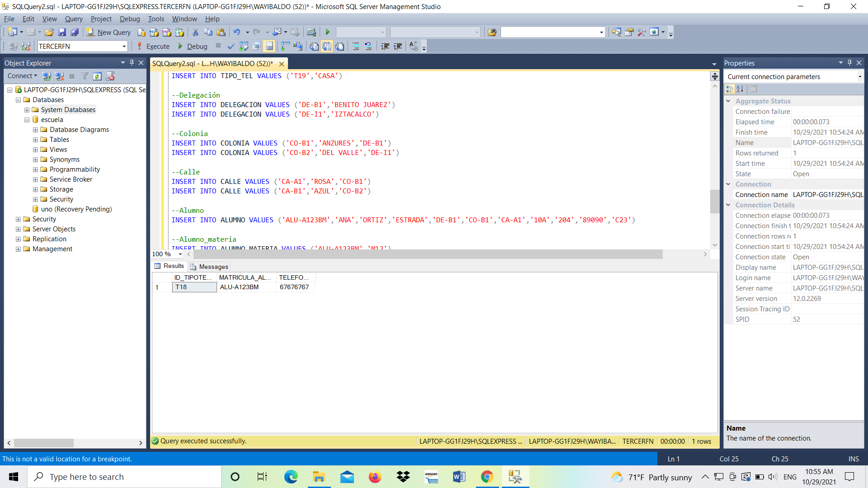868x488 pixels.
Task: Click the Object Explorer horizontal scrollbar
Action: click(44, 443)
